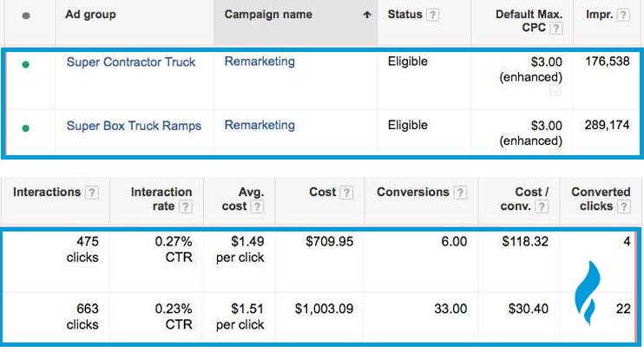
Task: Click help icon beside Default Max. CPC
Action: click(556, 29)
